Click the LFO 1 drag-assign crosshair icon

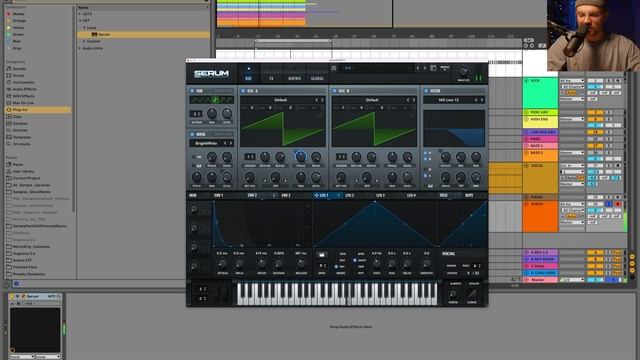[316, 196]
